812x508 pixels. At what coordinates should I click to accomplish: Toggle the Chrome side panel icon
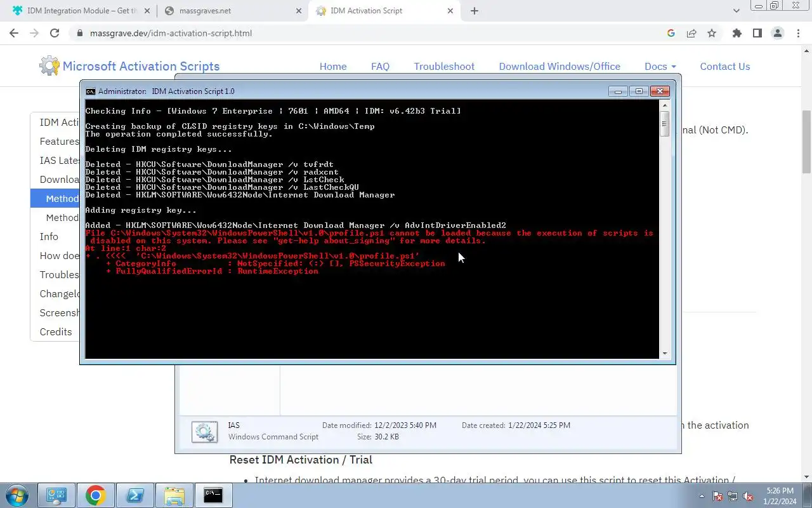pos(757,33)
